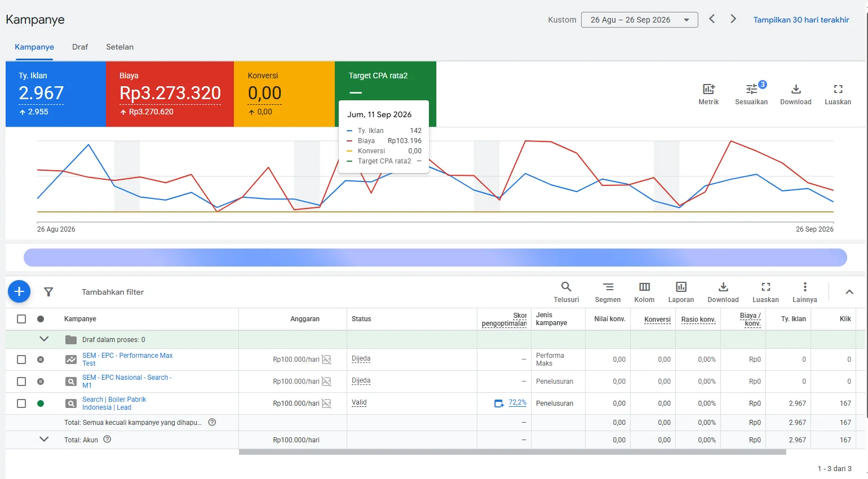Expand table with the table Luaskan icon
The width and height of the screenshot is (868, 479).
point(765,292)
